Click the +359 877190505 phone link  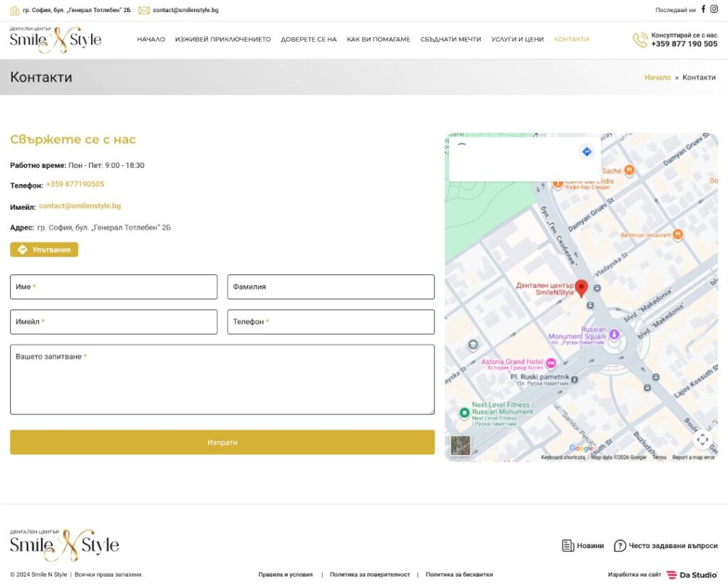coord(75,184)
